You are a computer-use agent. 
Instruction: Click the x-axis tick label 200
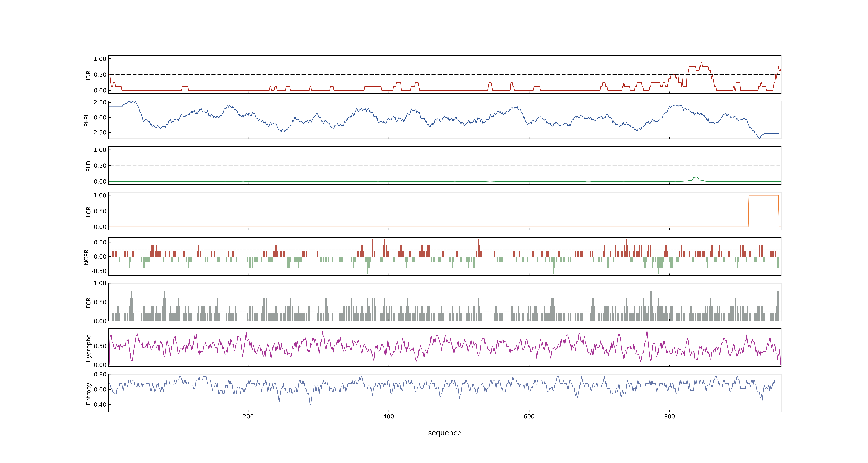[x=248, y=416]
